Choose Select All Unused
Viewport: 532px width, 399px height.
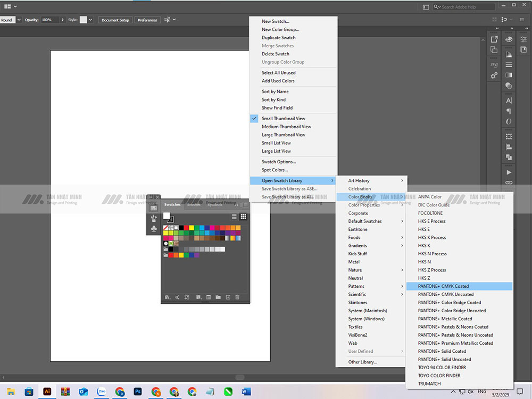pos(294,72)
